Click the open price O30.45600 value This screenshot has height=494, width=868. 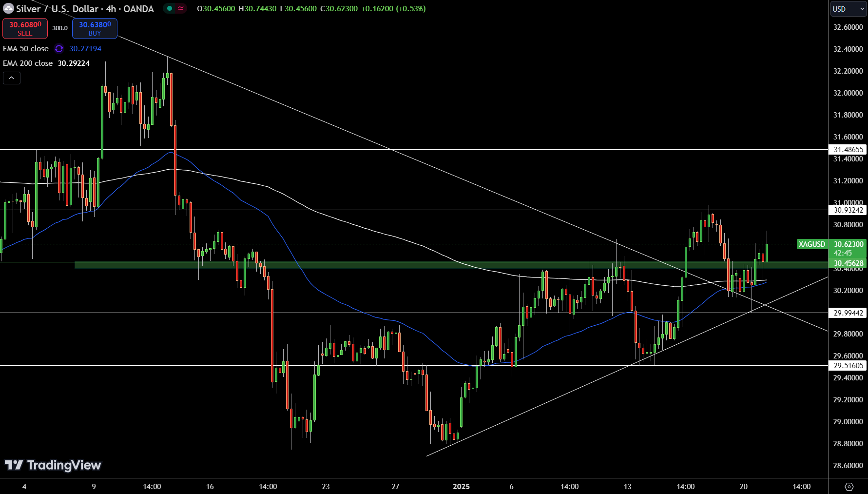[216, 9]
